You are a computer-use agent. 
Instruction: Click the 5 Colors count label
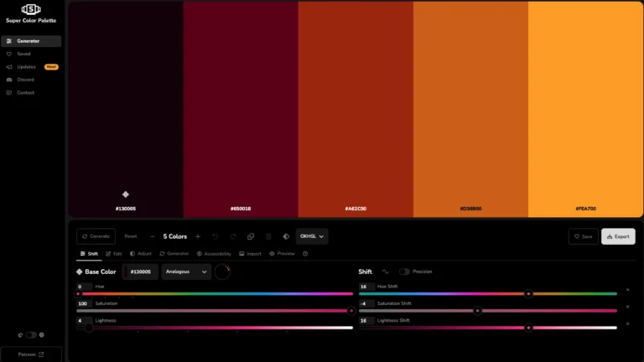click(x=175, y=236)
